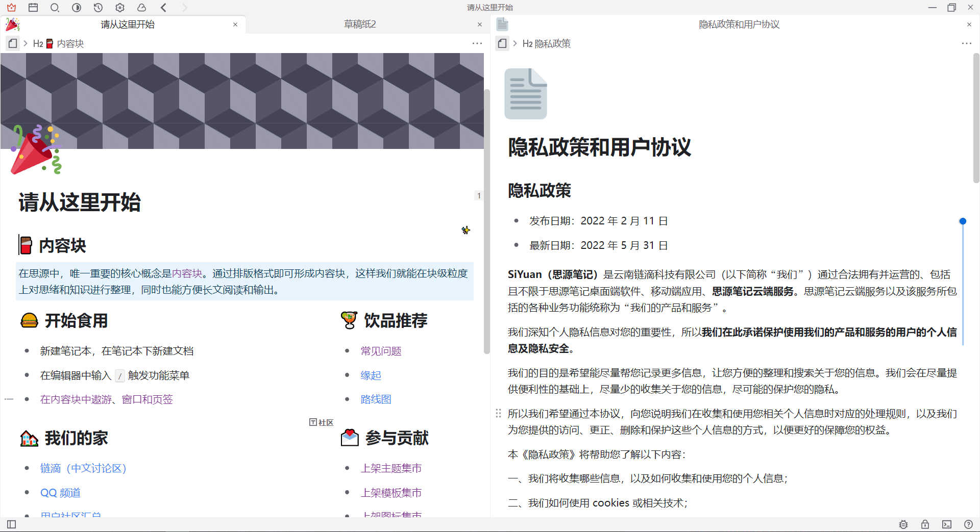Open the 常见问题 link
The image size is (980, 532).
coord(381,350)
